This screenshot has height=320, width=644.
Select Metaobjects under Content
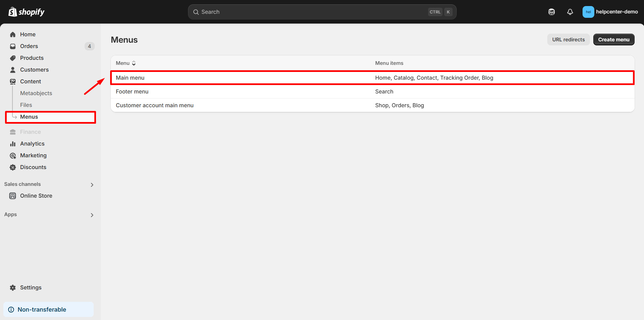click(36, 93)
